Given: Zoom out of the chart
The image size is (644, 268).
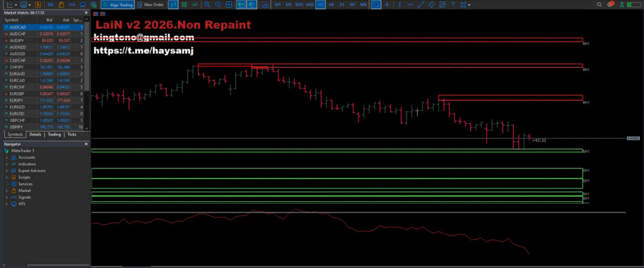Looking at the screenshot, I should 218,5.
